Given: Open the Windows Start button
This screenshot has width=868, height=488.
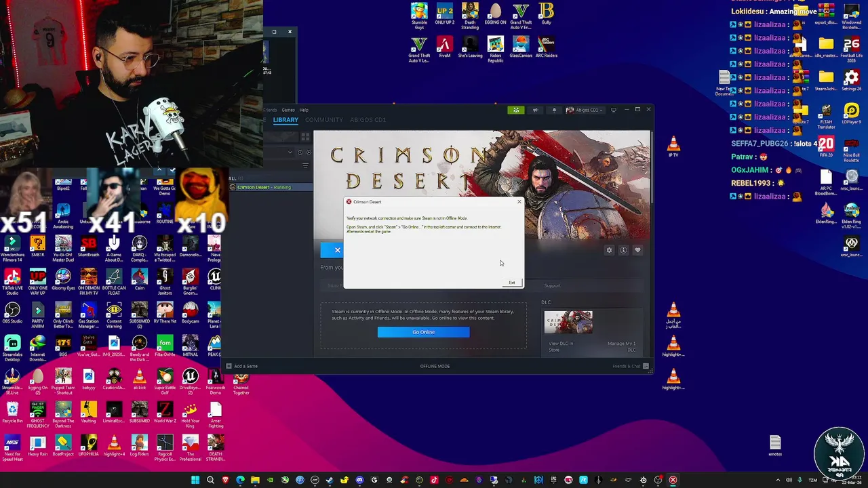Looking at the screenshot, I should pos(195,480).
